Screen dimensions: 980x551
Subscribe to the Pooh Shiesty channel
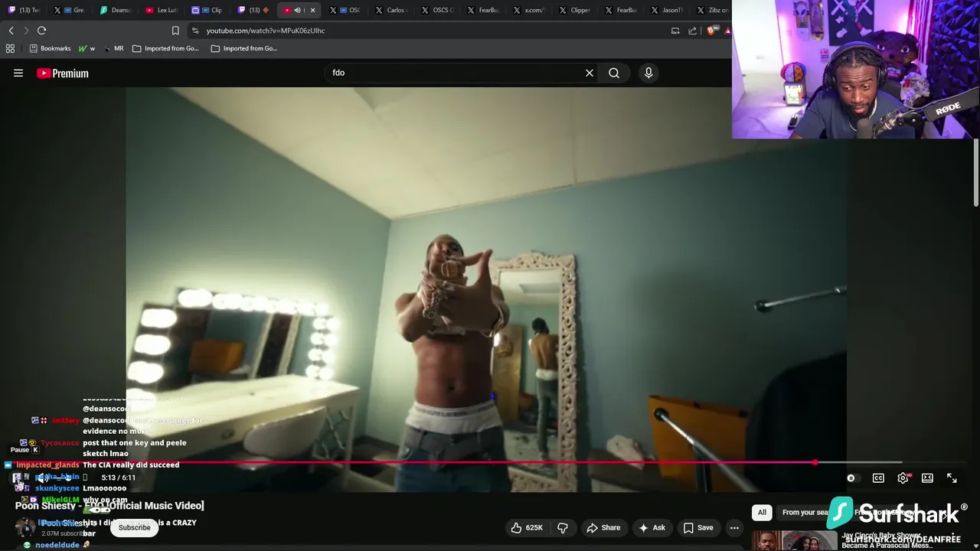(134, 527)
